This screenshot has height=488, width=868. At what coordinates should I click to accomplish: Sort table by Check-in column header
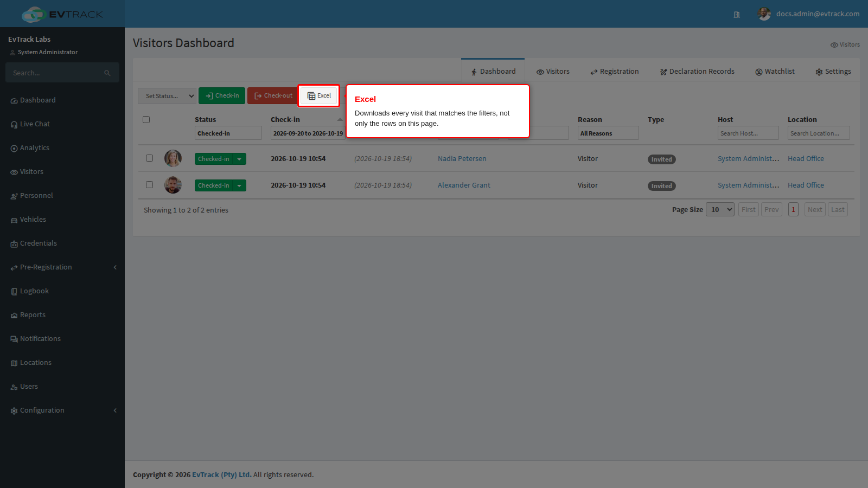[x=285, y=120]
